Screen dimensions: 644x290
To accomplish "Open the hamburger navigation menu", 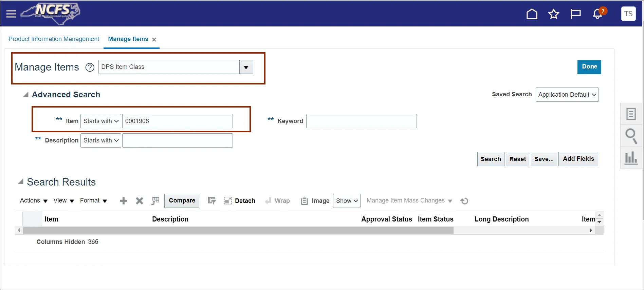I will coord(11,14).
